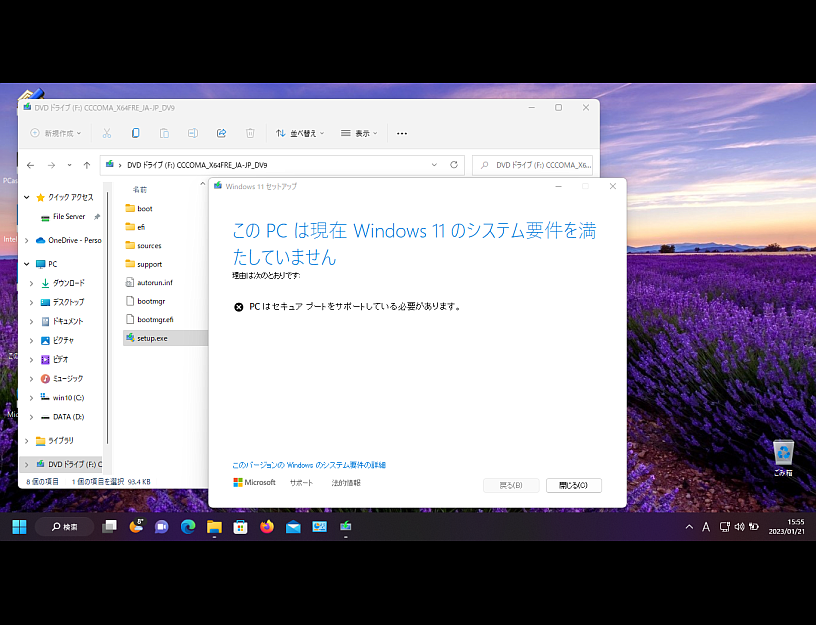Open Task View on the taskbar

[x=109, y=527]
